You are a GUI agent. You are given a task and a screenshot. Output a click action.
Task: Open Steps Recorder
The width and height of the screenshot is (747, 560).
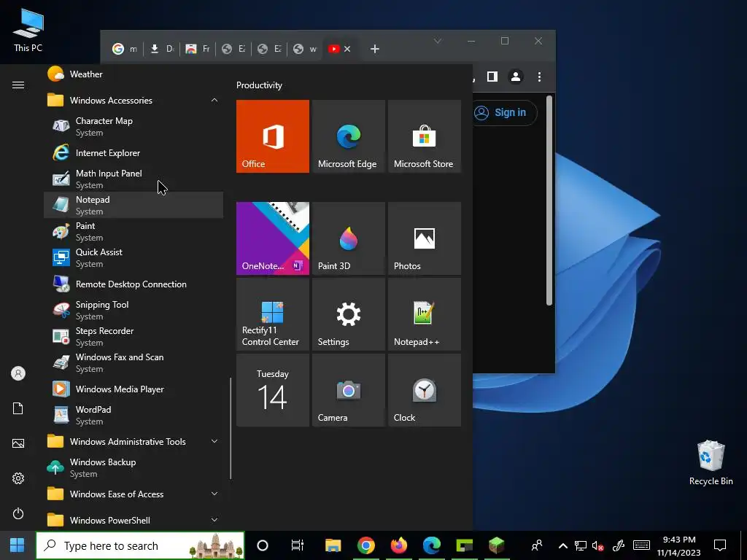(133, 336)
